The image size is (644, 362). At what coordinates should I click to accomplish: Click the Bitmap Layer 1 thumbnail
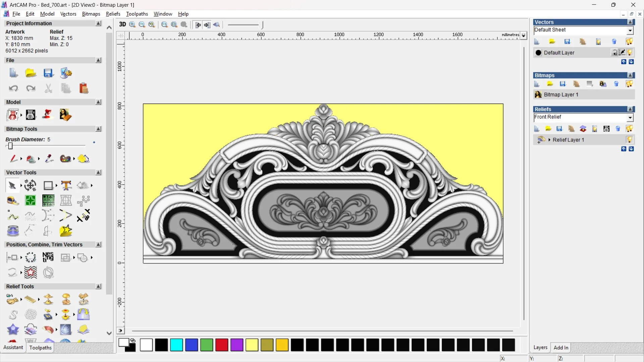pyautogui.click(x=538, y=95)
